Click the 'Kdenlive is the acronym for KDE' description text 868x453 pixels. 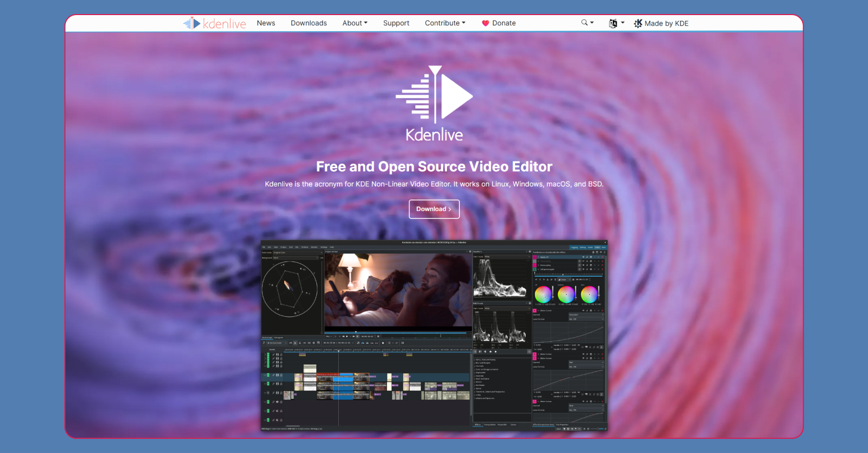click(434, 184)
